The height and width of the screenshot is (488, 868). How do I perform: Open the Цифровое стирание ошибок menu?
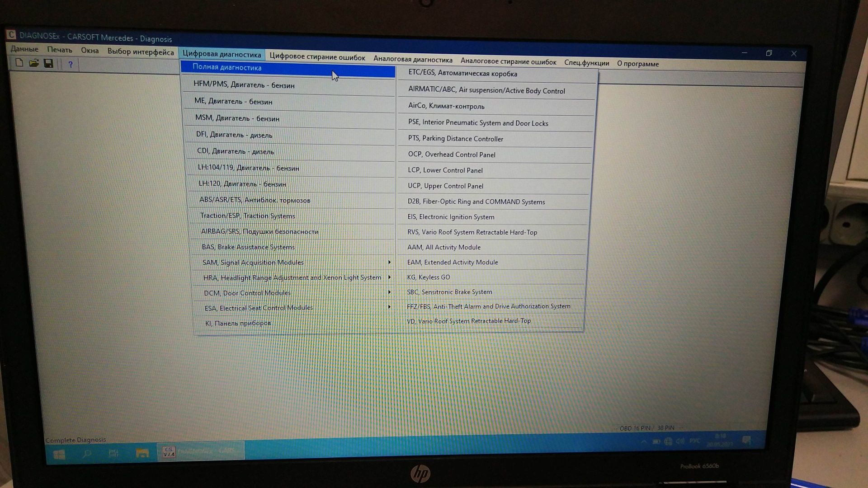(x=317, y=57)
